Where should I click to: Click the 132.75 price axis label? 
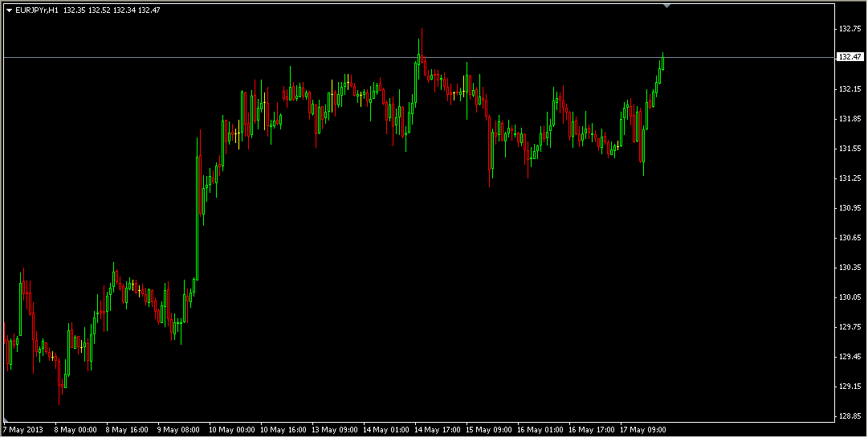point(850,30)
